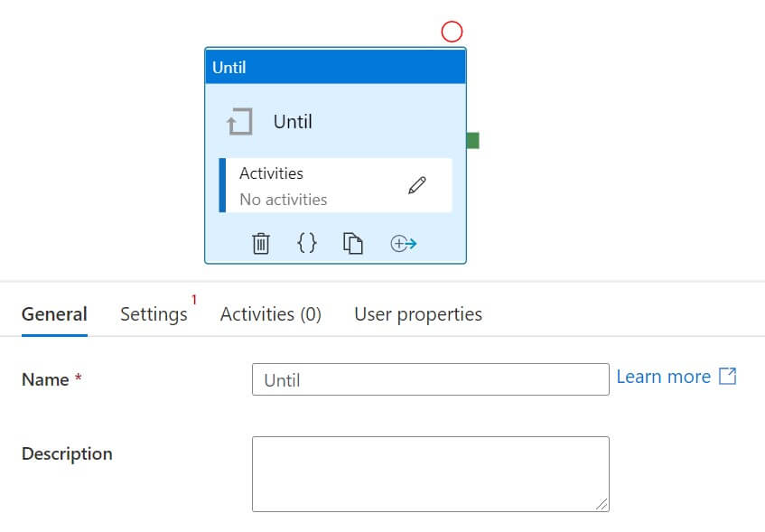Grab the Description box resize handle
The width and height of the screenshot is (765, 532).
point(602,504)
